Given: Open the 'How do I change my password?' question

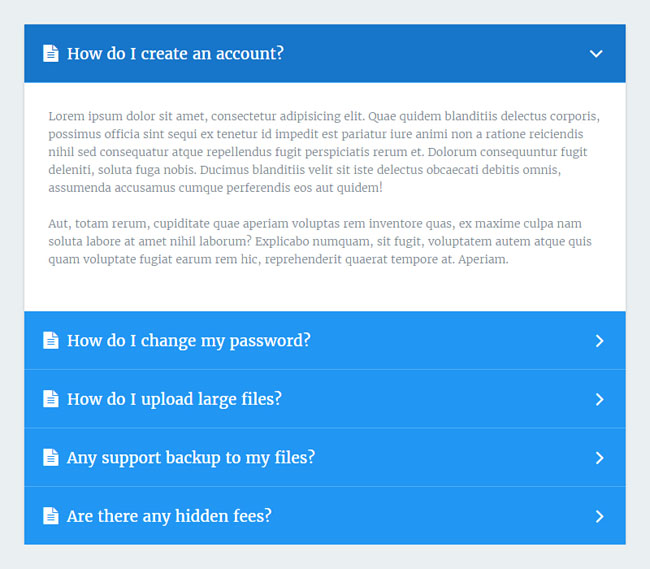Looking at the screenshot, I should 188,341.
